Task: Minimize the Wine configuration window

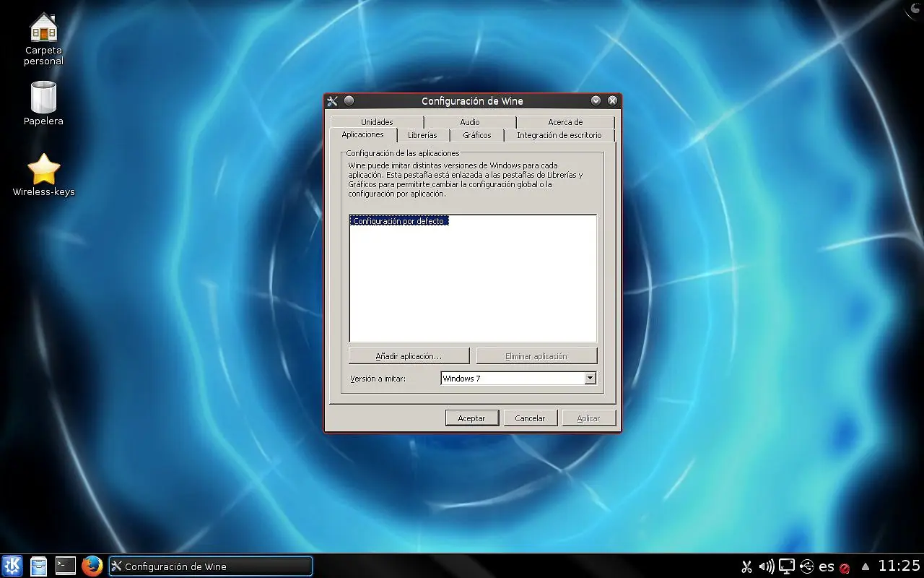Action: pyautogui.click(x=596, y=100)
